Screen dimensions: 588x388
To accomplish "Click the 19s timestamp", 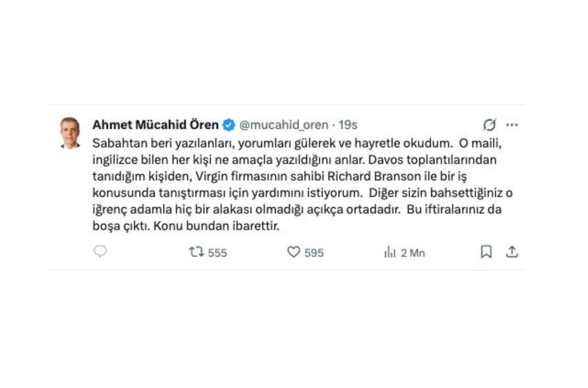I will click(348, 125).
